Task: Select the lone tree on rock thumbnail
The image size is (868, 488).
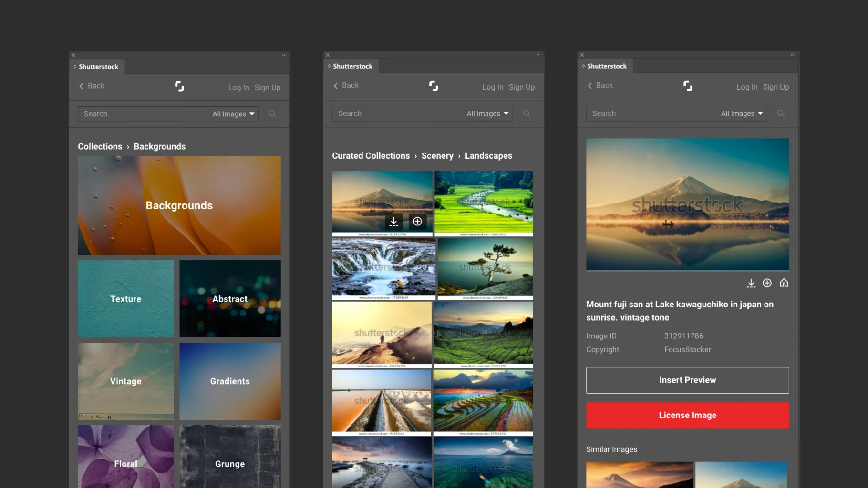Action: (485, 269)
